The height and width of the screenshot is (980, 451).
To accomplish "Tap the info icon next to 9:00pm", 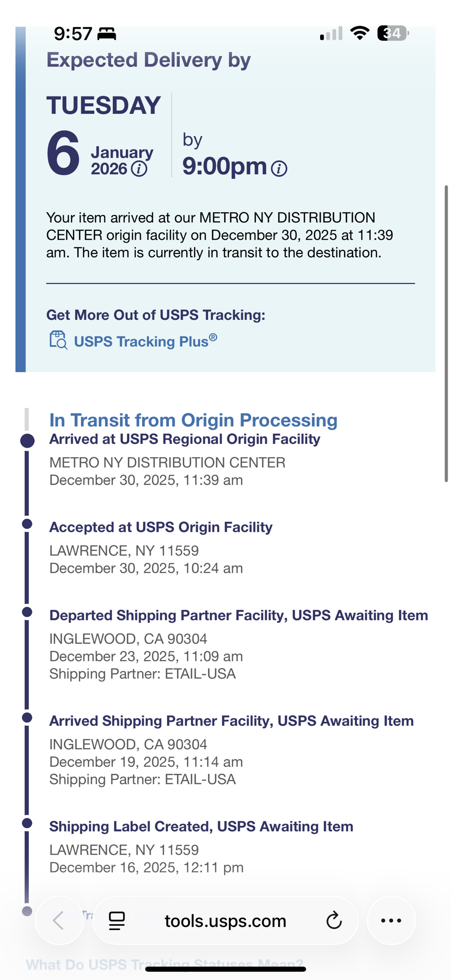I will (279, 169).
